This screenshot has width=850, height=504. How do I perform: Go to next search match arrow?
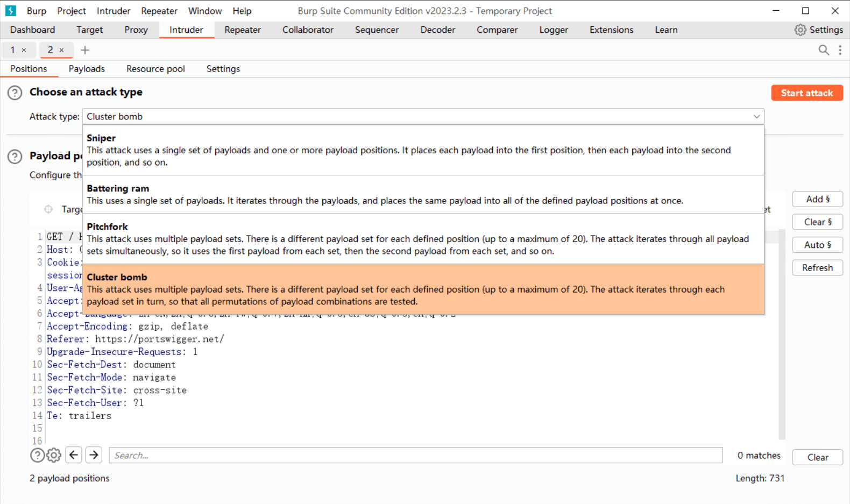(x=94, y=455)
